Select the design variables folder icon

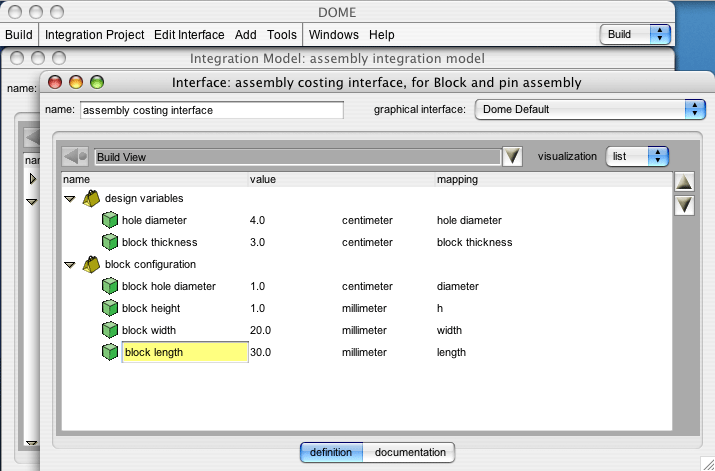point(91,198)
